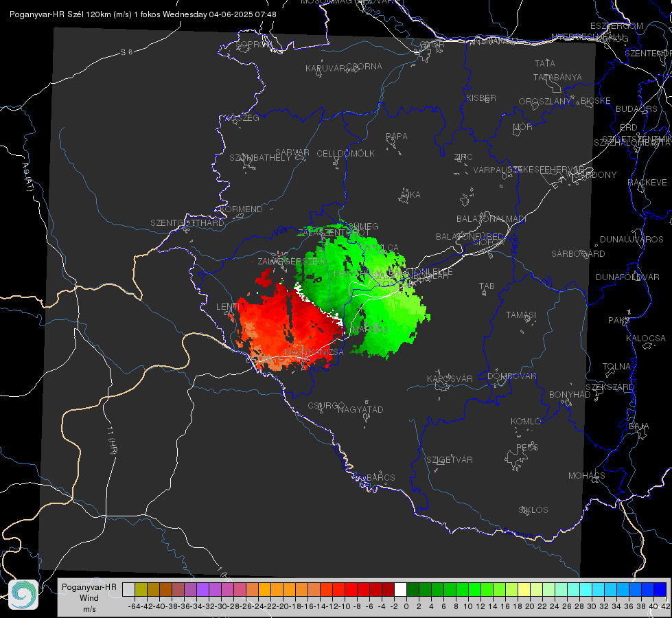Screen dimensions: 672x618
Task: Click the CSORNA town label
Action: [x=364, y=67]
